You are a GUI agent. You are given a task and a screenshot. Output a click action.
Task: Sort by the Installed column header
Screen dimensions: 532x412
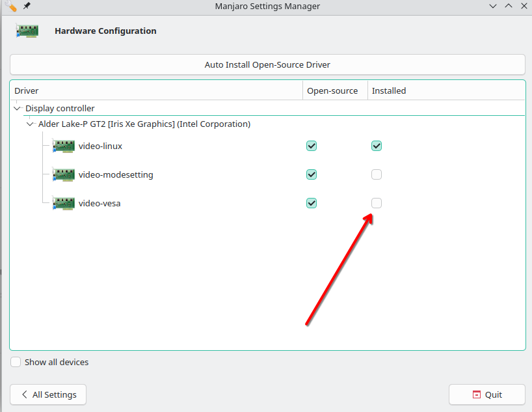click(447, 90)
